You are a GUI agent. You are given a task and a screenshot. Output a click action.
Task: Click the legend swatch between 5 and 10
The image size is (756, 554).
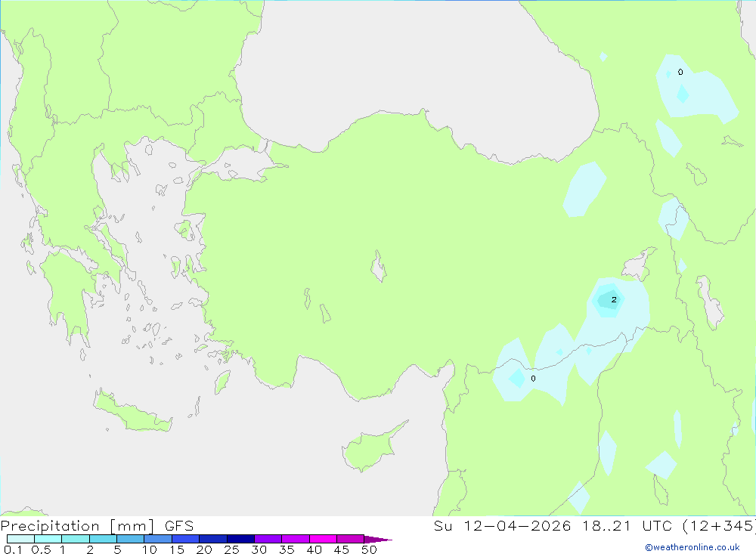pos(131,539)
